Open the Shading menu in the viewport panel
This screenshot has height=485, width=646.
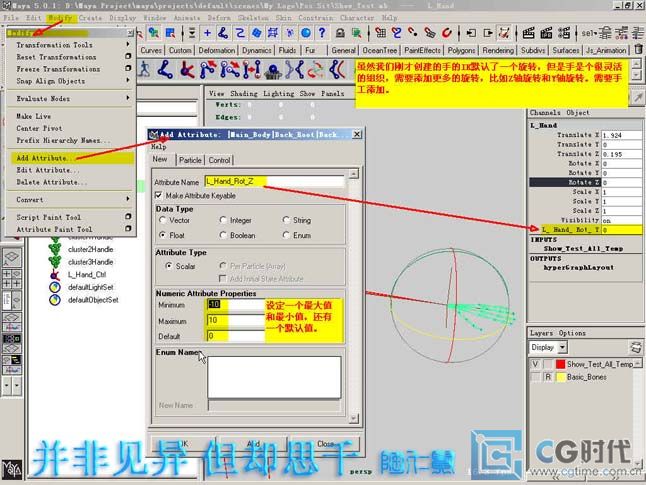coord(243,94)
